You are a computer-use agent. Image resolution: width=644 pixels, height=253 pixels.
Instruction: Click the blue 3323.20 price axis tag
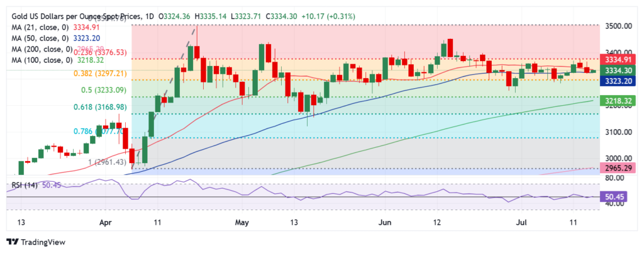(621, 81)
